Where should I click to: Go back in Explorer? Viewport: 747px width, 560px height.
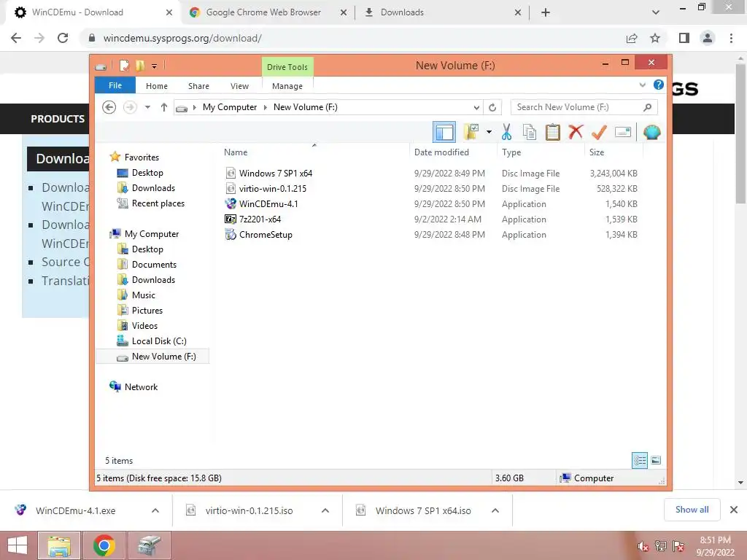(109, 107)
